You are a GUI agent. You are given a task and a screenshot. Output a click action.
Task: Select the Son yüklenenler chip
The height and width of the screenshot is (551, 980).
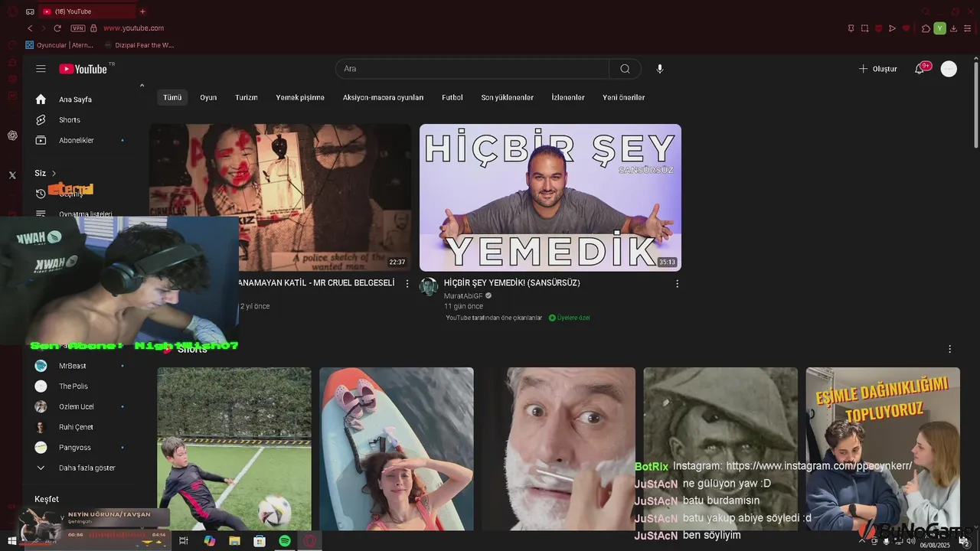[507, 97]
